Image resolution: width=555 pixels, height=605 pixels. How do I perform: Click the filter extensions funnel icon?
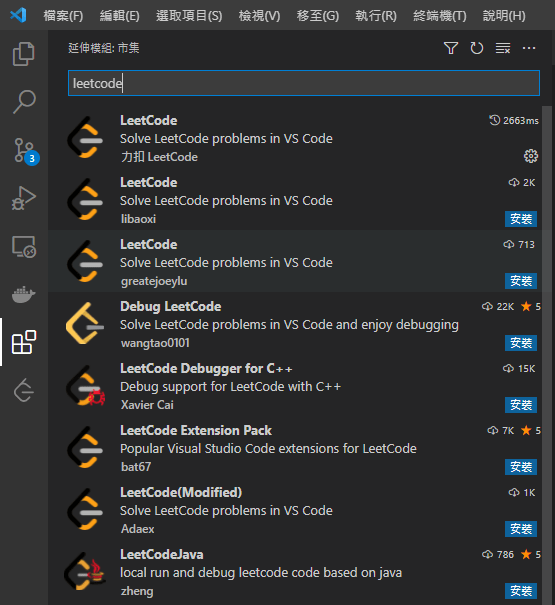pyautogui.click(x=451, y=48)
